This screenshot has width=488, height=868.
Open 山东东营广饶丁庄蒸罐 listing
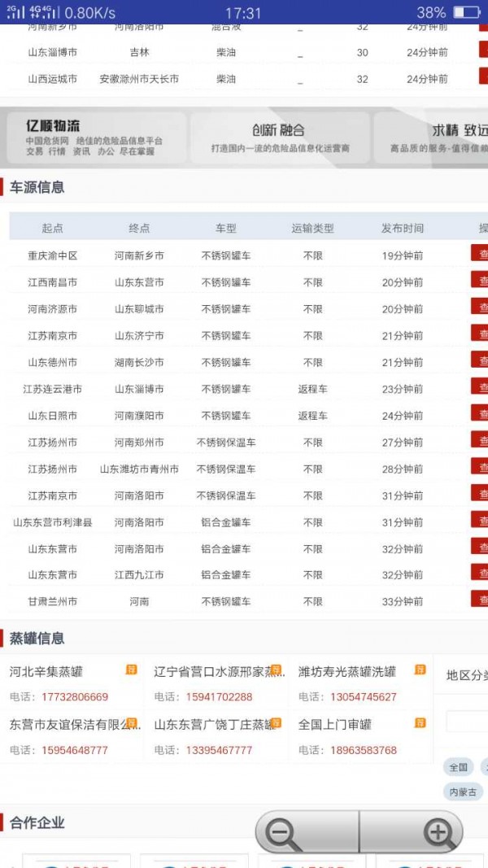click(215, 725)
